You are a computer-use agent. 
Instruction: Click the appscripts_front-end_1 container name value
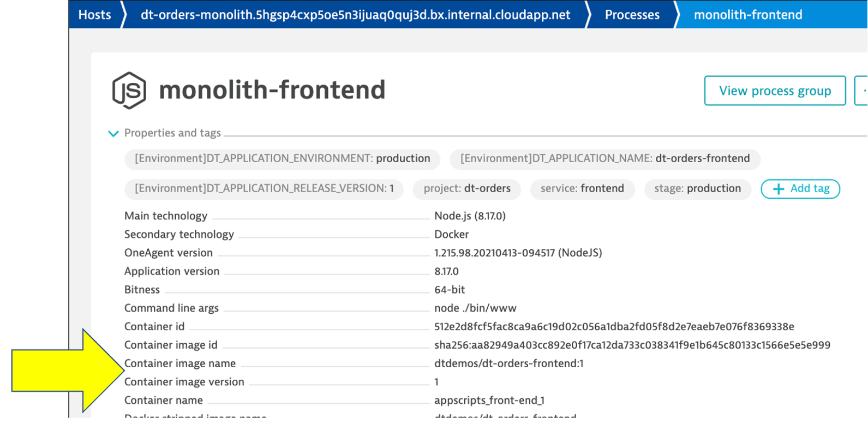pyautogui.click(x=489, y=401)
